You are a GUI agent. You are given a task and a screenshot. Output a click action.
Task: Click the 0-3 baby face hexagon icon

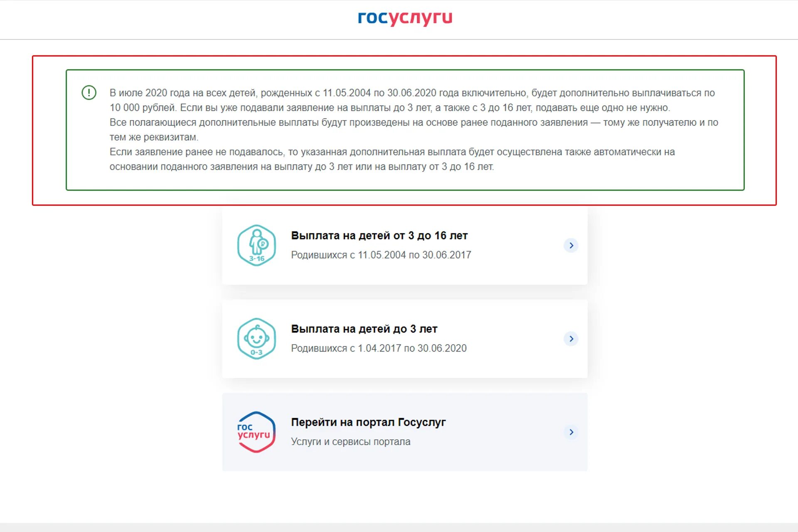coord(256,339)
